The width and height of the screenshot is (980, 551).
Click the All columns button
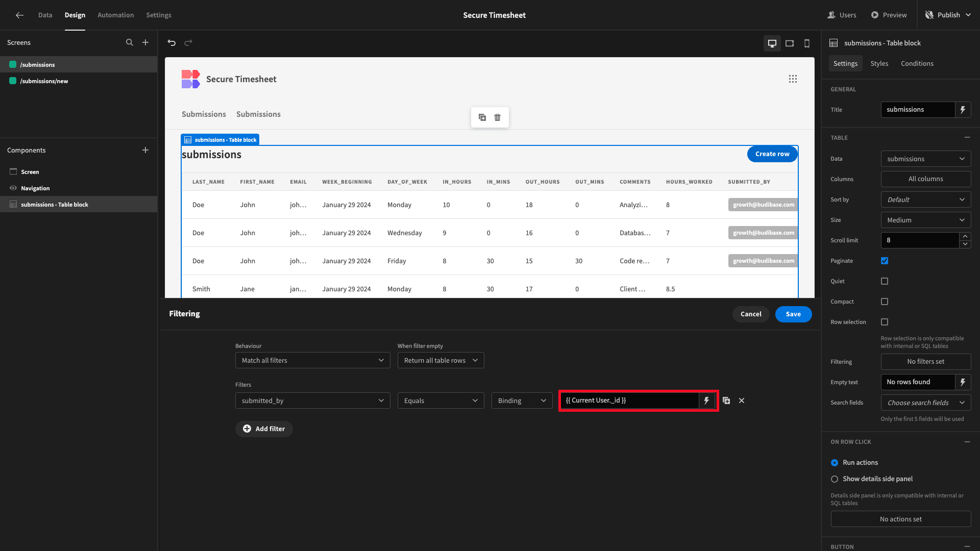click(x=926, y=179)
